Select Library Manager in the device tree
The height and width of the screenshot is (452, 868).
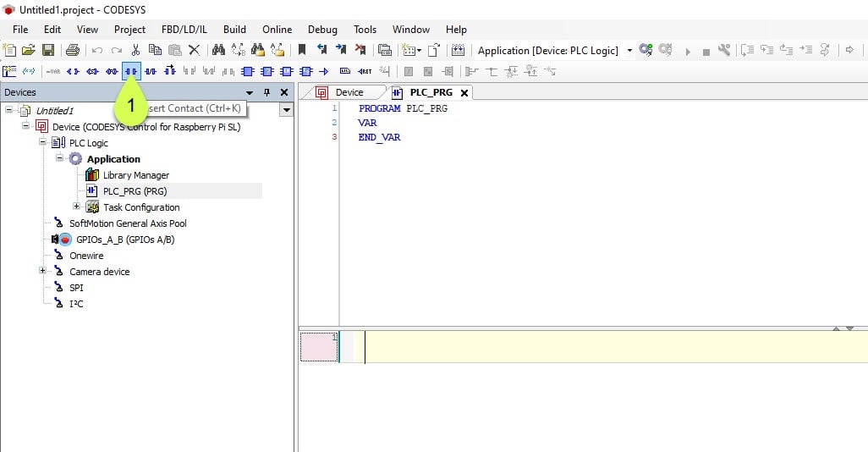coord(135,175)
